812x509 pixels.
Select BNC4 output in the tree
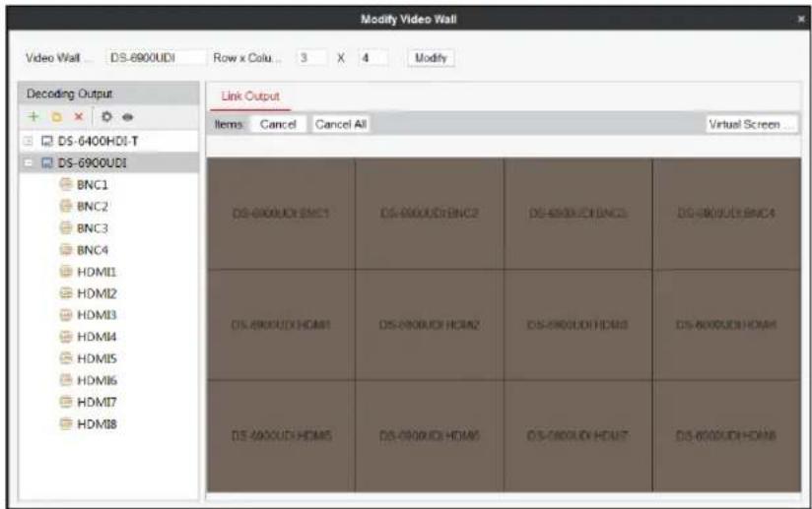(x=93, y=250)
